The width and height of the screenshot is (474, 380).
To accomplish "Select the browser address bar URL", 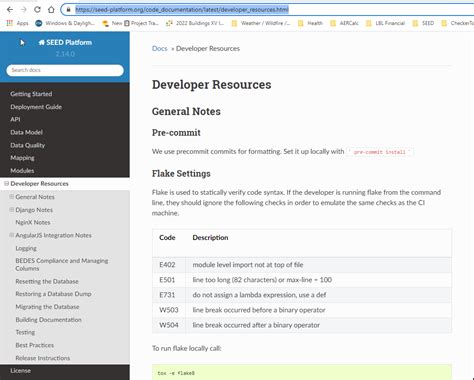I will 182,10.
